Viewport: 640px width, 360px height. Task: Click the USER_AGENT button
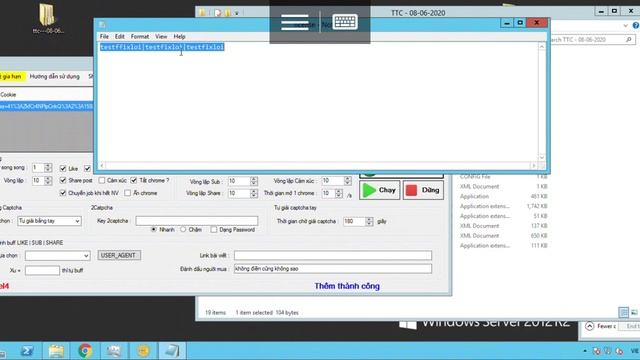pyautogui.click(x=119, y=255)
